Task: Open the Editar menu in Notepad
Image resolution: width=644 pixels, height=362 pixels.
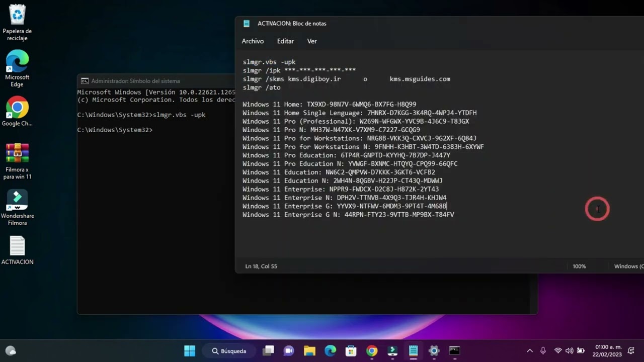Action: click(285, 41)
